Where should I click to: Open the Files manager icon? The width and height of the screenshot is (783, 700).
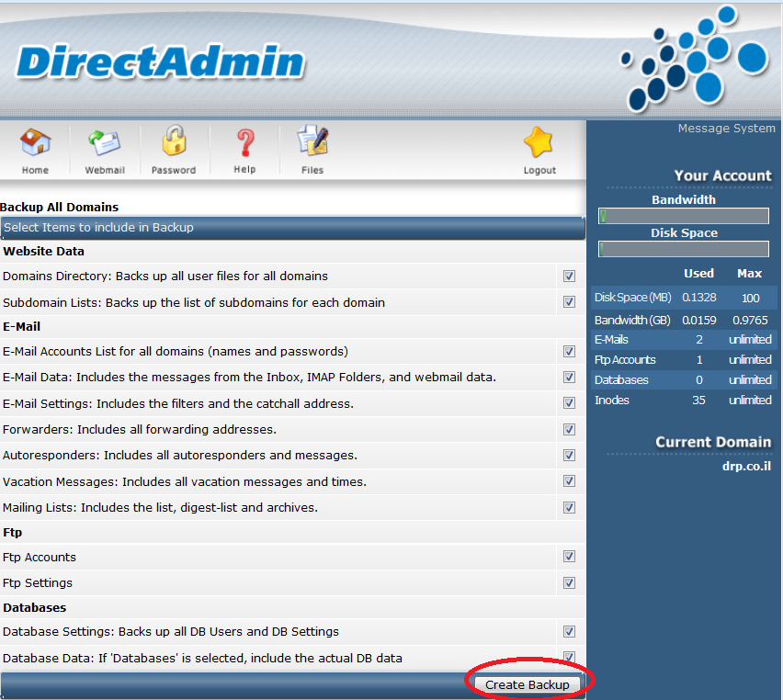(x=312, y=142)
